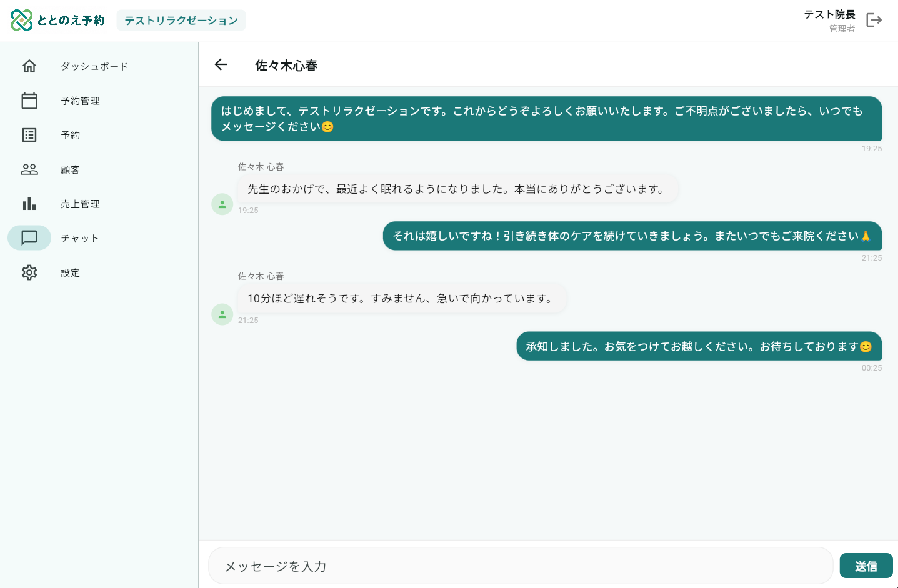Click the 00:25 timestamp
Viewport: 898px width, 588px height.
(x=872, y=368)
